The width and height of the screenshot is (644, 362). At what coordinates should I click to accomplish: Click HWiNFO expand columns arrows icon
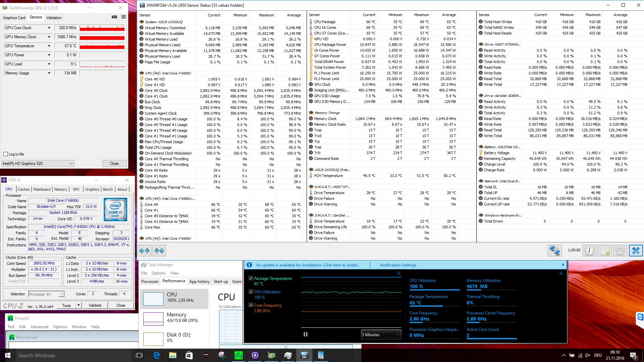tap(144, 250)
